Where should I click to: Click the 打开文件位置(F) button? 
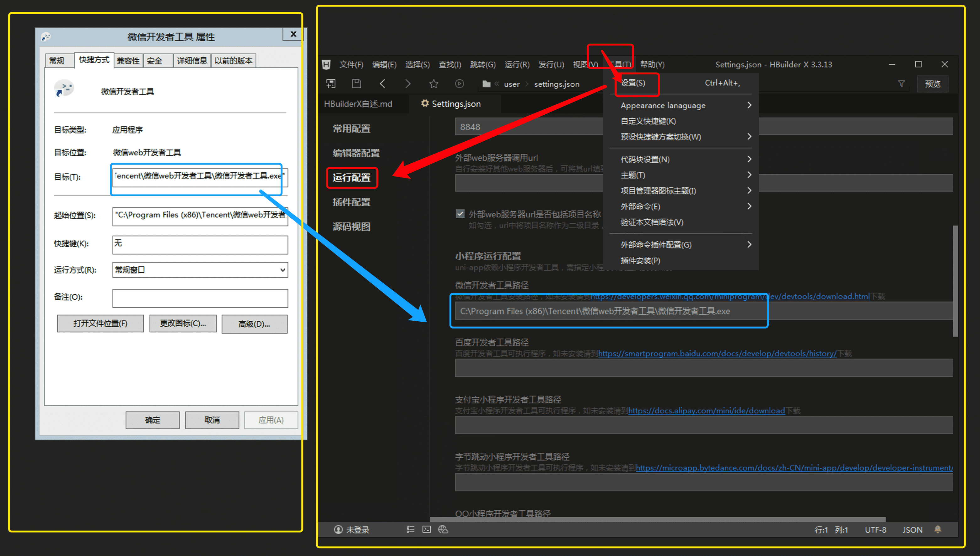tap(100, 324)
